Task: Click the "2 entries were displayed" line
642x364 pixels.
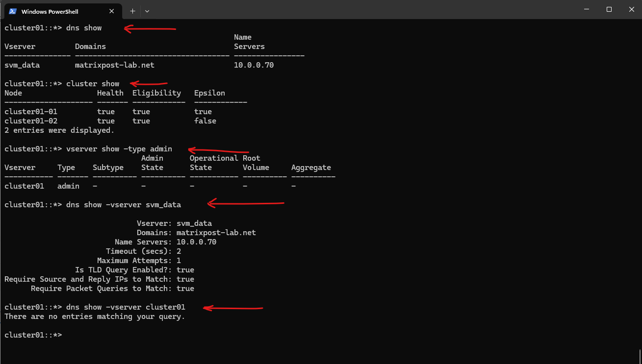Action: pos(59,130)
